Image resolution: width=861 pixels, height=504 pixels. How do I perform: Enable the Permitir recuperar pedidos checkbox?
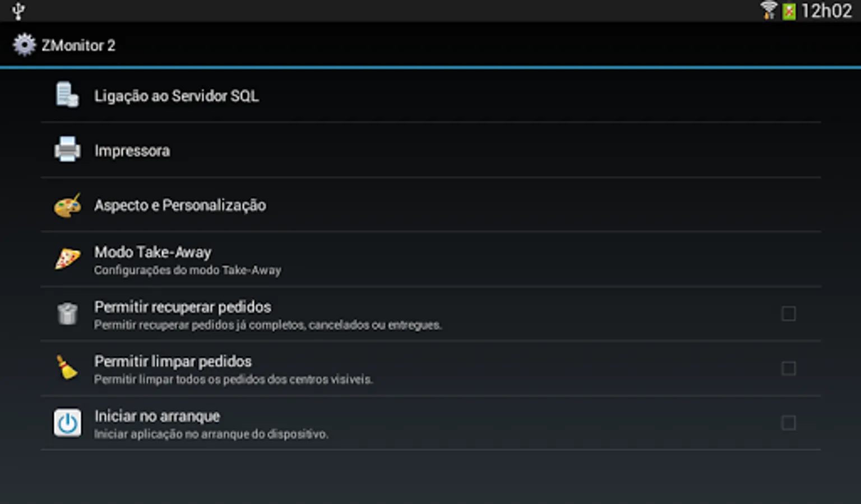pos(789,314)
